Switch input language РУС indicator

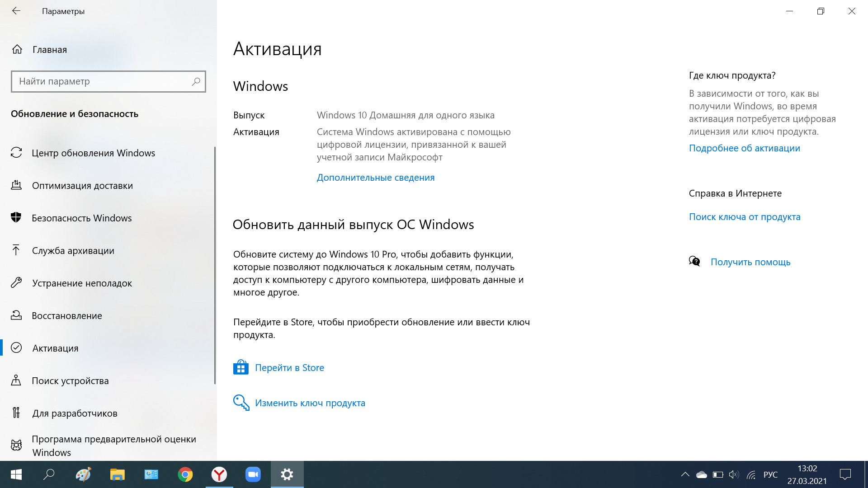coord(770,474)
